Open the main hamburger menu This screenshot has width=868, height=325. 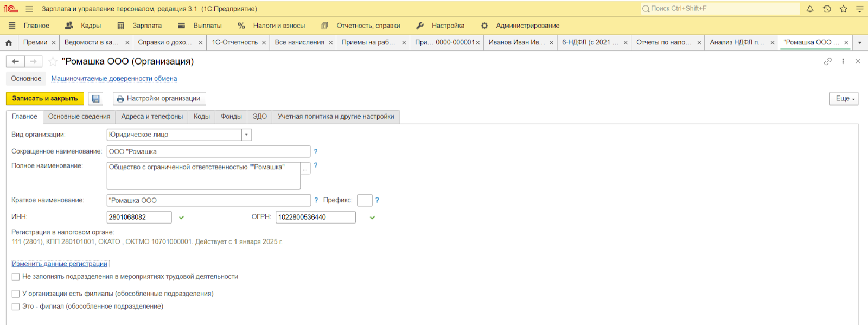(29, 9)
